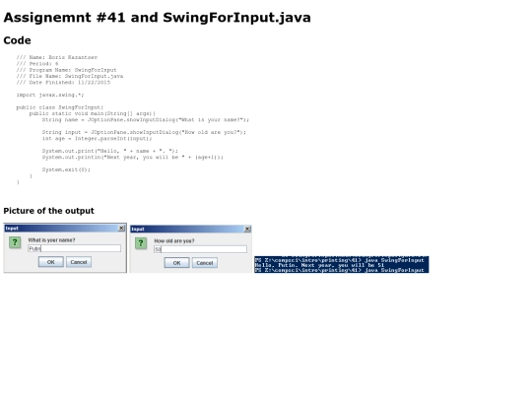Click the 'How old are you?' prompt label
The height and width of the screenshot is (399, 532).
[174, 241]
